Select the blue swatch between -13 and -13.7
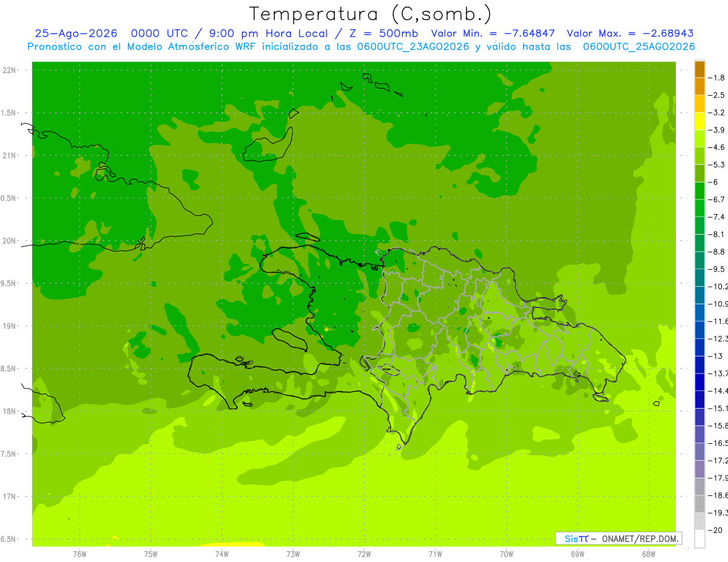728x562 pixels. (x=699, y=364)
